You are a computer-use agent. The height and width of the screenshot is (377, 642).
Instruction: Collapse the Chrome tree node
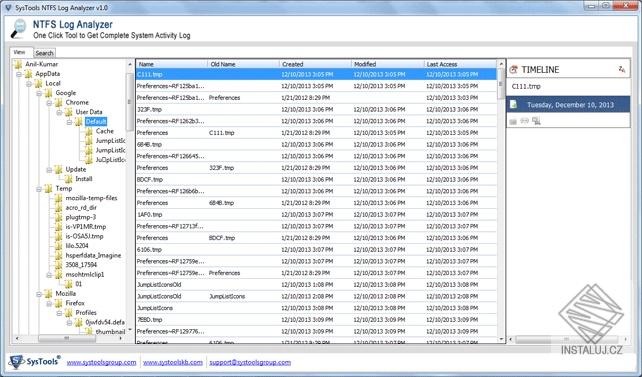[x=49, y=103]
